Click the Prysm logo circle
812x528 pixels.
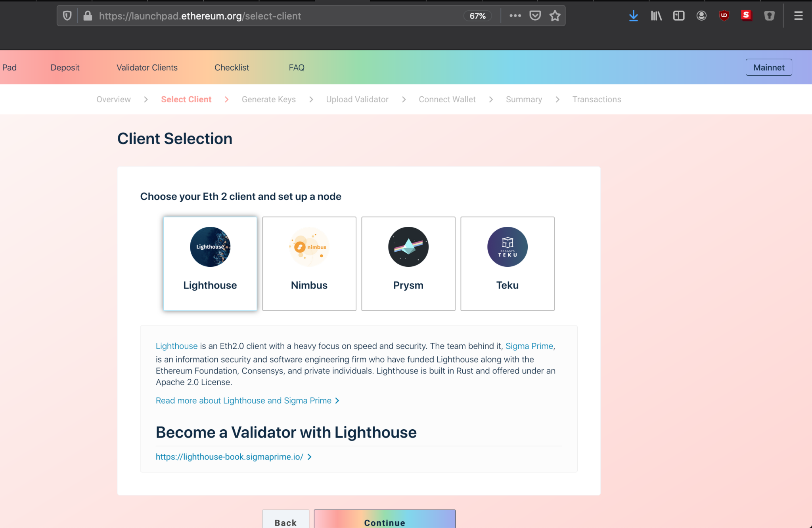tap(408, 247)
